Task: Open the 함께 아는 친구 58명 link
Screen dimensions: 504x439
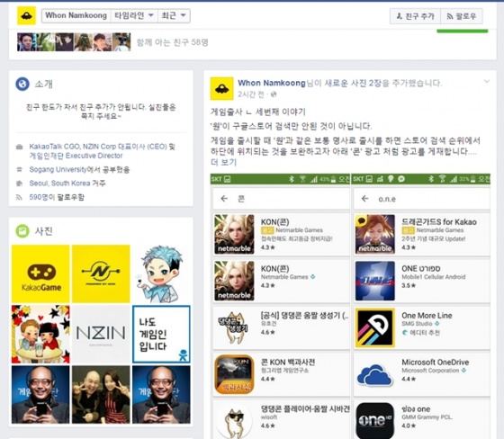Action: 172,42
